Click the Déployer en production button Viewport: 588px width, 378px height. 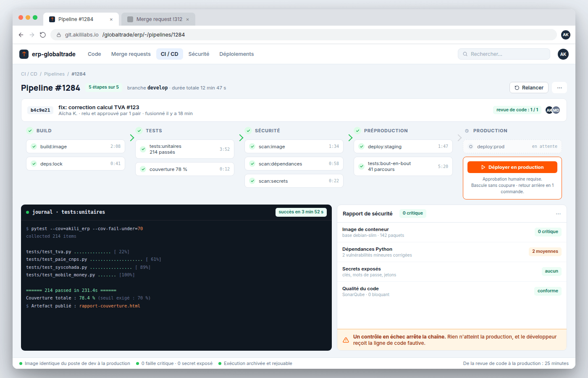(x=512, y=167)
